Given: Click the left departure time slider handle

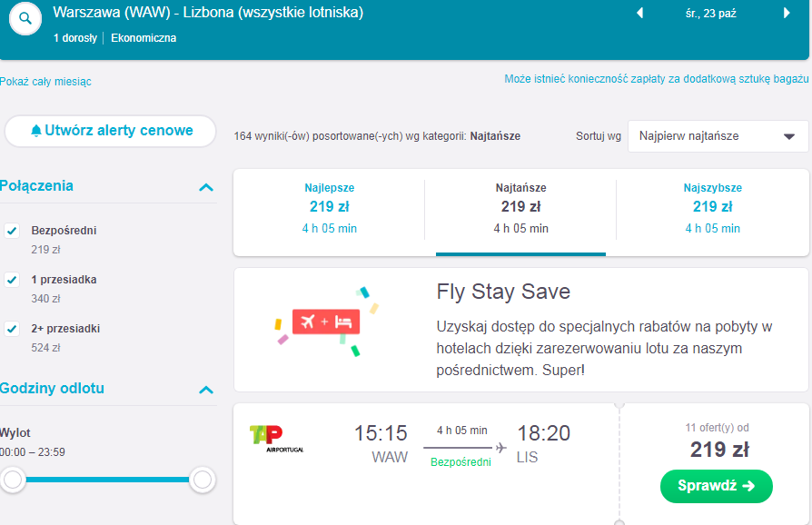Looking at the screenshot, I should pyautogui.click(x=13, y=480).
